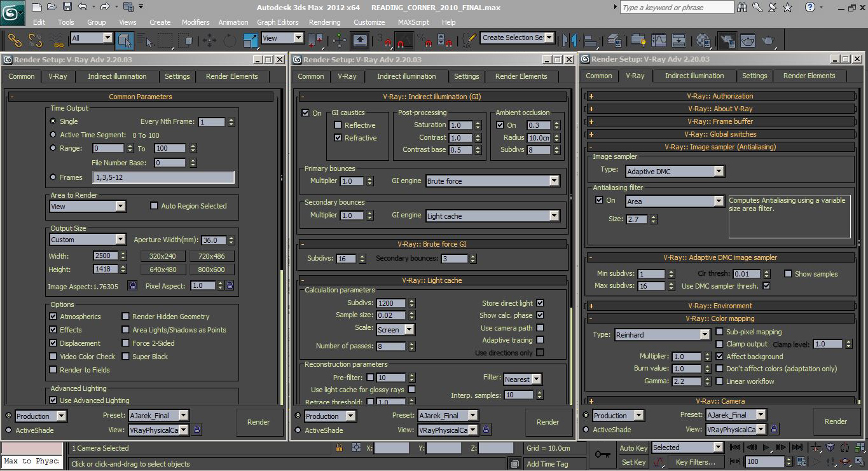Toggle Window/Crossing selection mode

pos(187,40)
